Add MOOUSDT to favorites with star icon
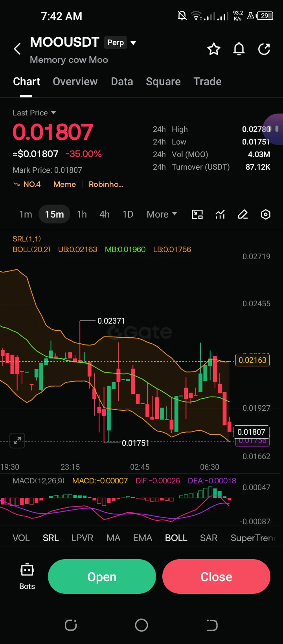Screen dimensions: 283x644 click(214, 49)
